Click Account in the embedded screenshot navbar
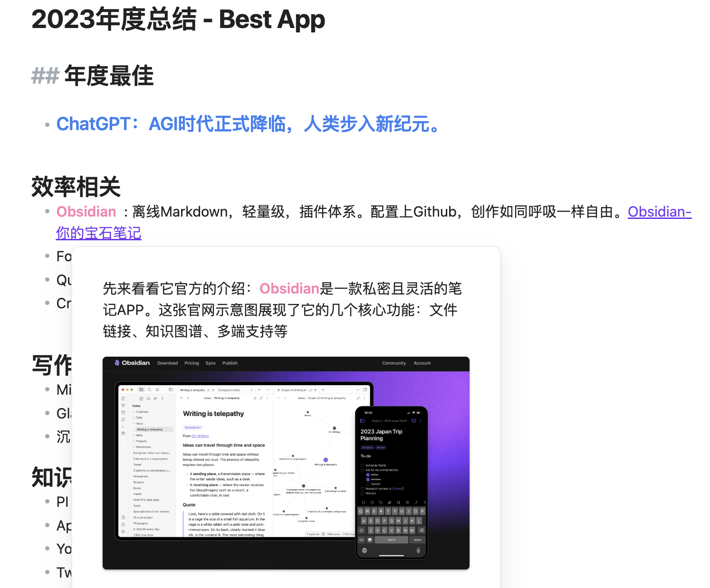The height and width of the screenshot is (588, 710). click(422, 363)
